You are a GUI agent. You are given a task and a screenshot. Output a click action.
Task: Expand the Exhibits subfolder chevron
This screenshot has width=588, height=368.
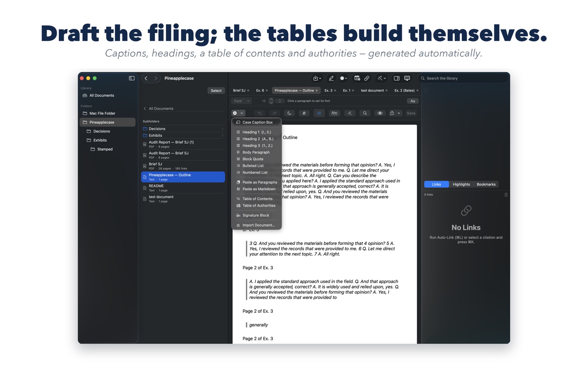click(222, 135)
